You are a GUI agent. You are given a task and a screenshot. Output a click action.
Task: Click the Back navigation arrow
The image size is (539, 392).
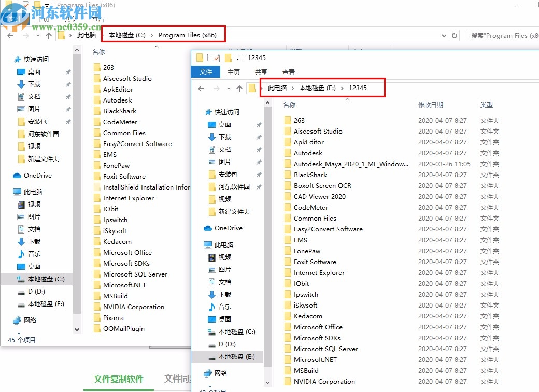(x=201, y=89)
